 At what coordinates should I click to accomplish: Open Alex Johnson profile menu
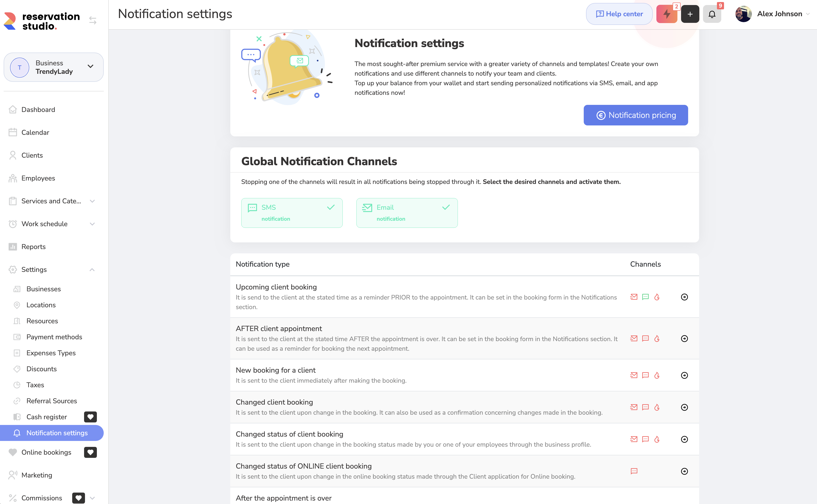(x=779, y=14)
